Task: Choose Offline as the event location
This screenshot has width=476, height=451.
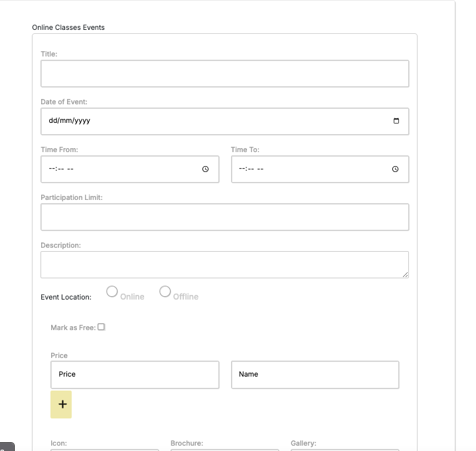Action: tap(165, 292)
